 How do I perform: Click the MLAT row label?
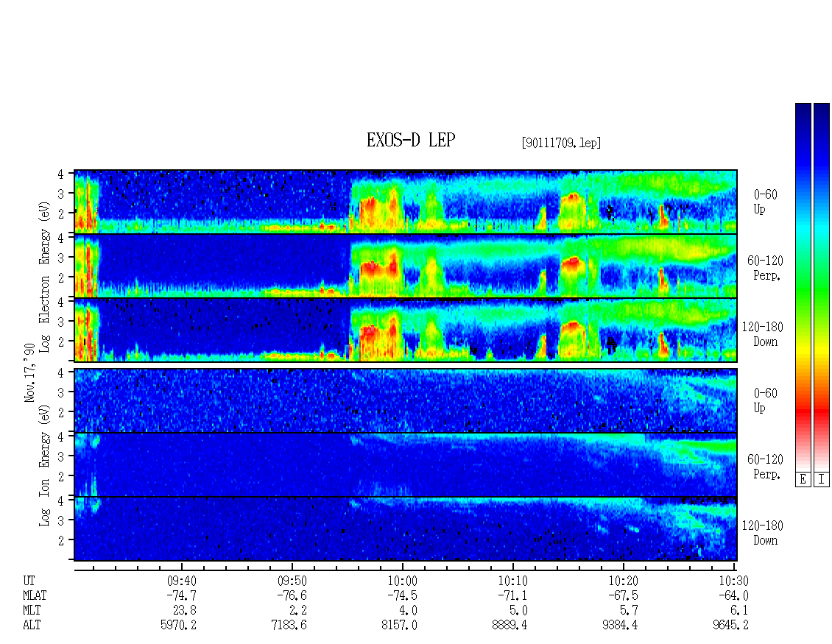[35, 595]
